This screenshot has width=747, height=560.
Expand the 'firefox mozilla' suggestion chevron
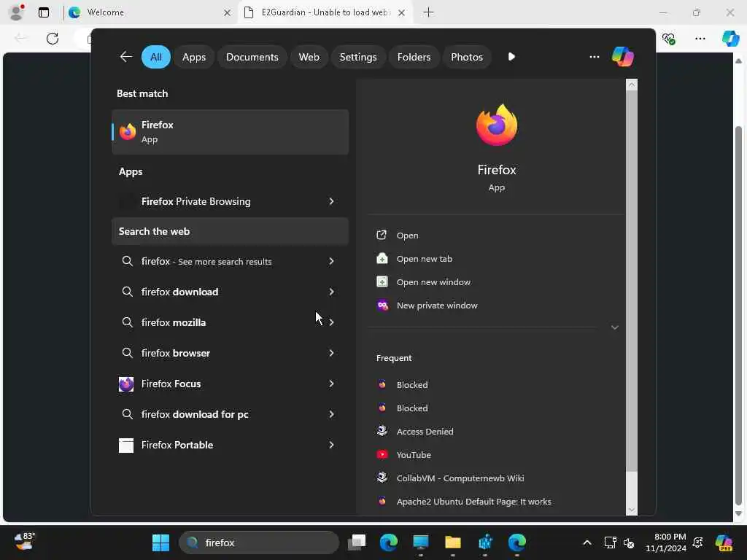332,322
